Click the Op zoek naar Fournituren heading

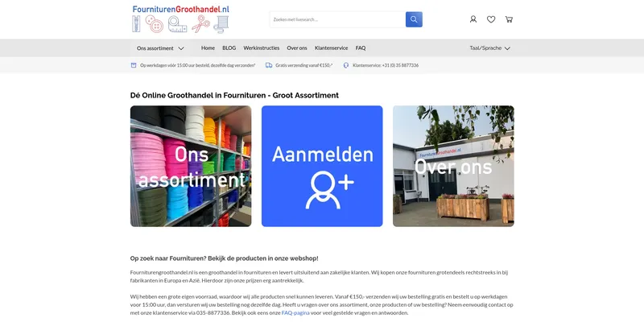click(225, 258)
